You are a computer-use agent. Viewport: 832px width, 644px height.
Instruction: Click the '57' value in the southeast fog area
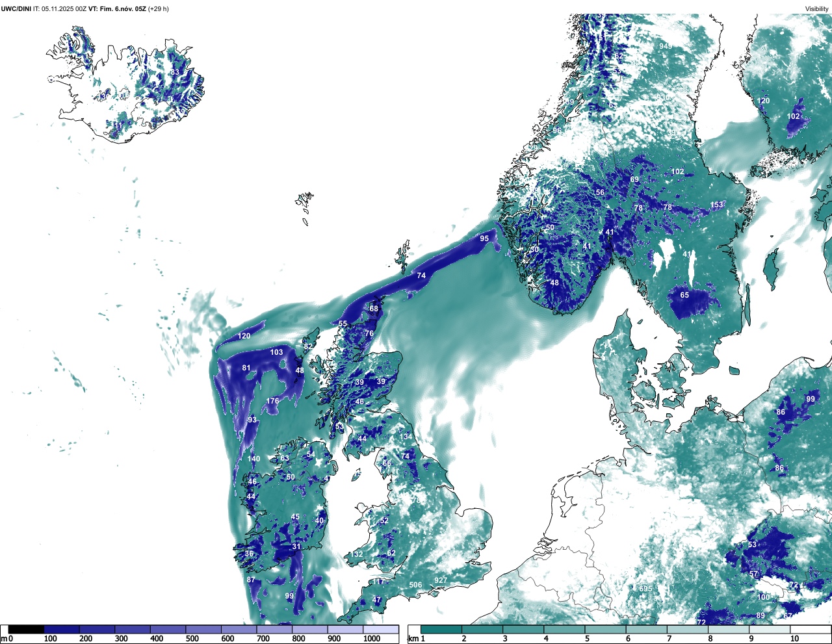click(754, 574)
